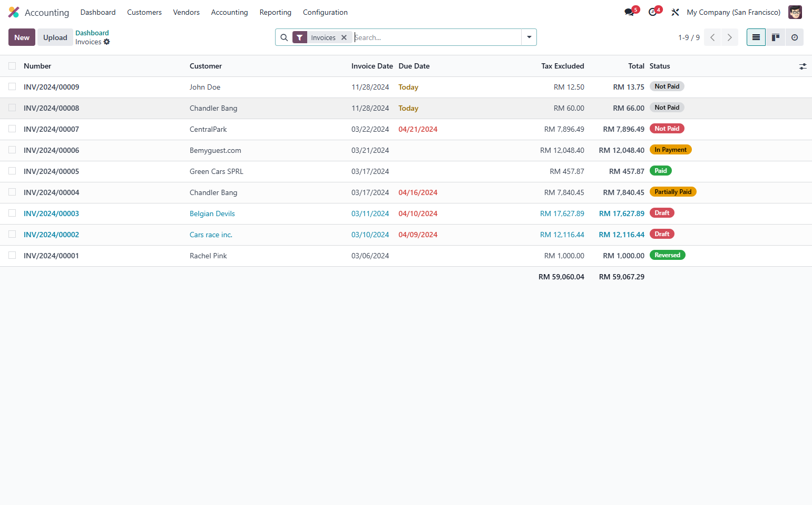Check the box for INV/2024/00007
812x505 pixels.
point(12,129)
